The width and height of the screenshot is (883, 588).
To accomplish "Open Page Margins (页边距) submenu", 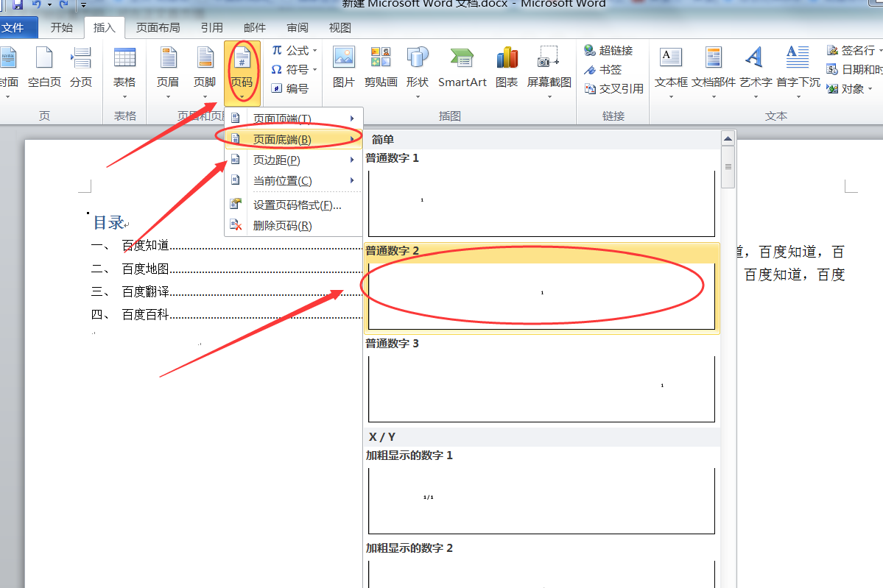I will 293,160.
